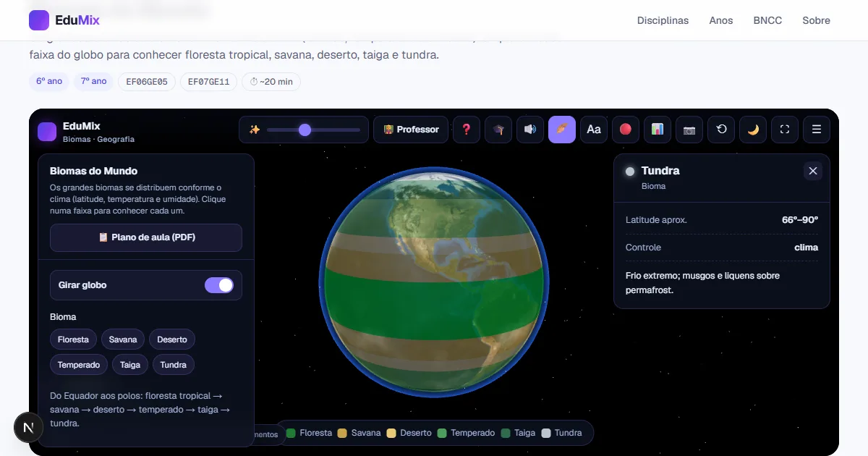Viewport: 868px width, 456px height.
Task: Click the red question mark help icon
Action: 467,130
